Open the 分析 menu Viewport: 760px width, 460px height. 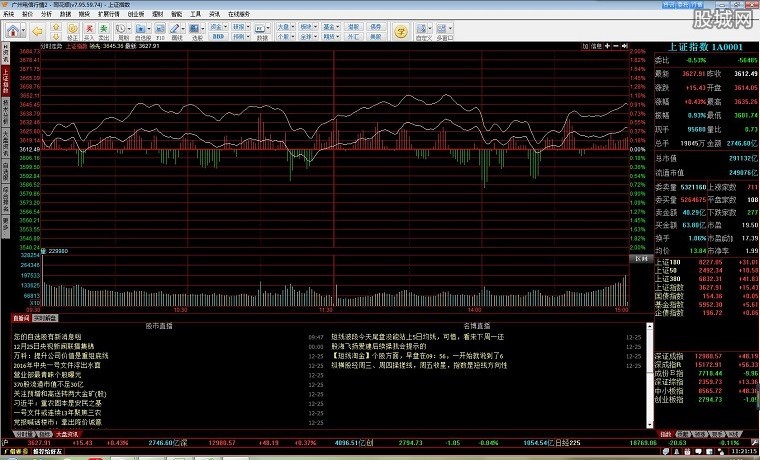point(46,15)
